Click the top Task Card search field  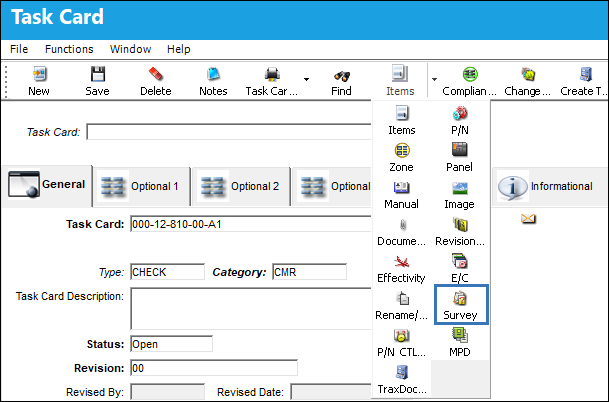click(x=228, y=132)
